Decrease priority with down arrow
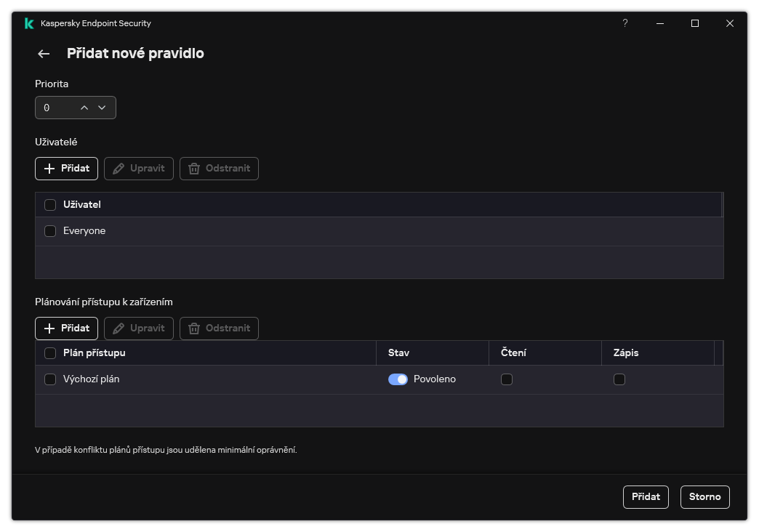Viewport: 759px width, 532px height. point(102,108)
